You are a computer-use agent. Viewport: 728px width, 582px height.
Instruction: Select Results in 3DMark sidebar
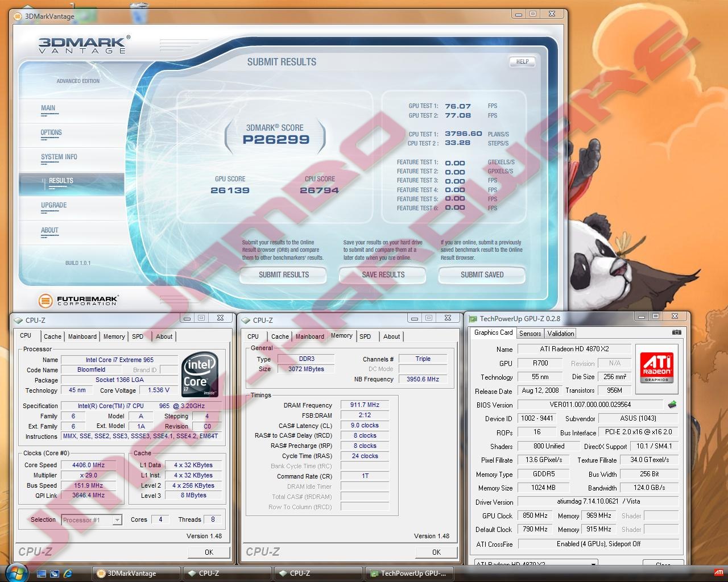(61, 181)
